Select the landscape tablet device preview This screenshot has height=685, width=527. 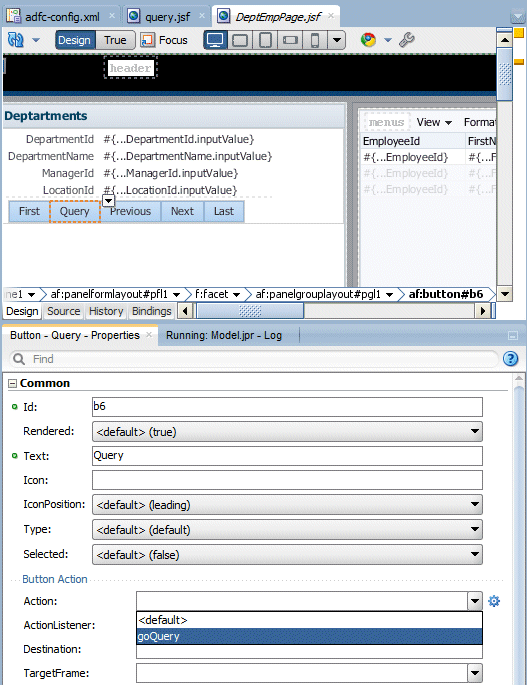coord(240,40)
